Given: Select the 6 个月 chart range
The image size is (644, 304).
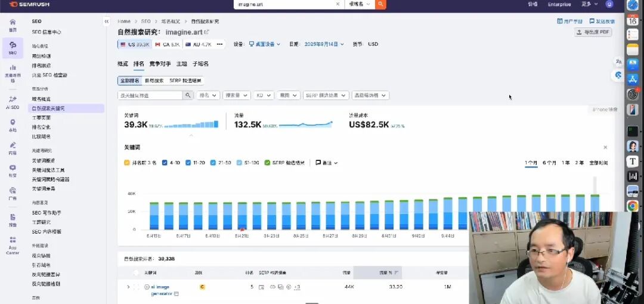Looking at the screenshot, I should [x=549, y=163].
